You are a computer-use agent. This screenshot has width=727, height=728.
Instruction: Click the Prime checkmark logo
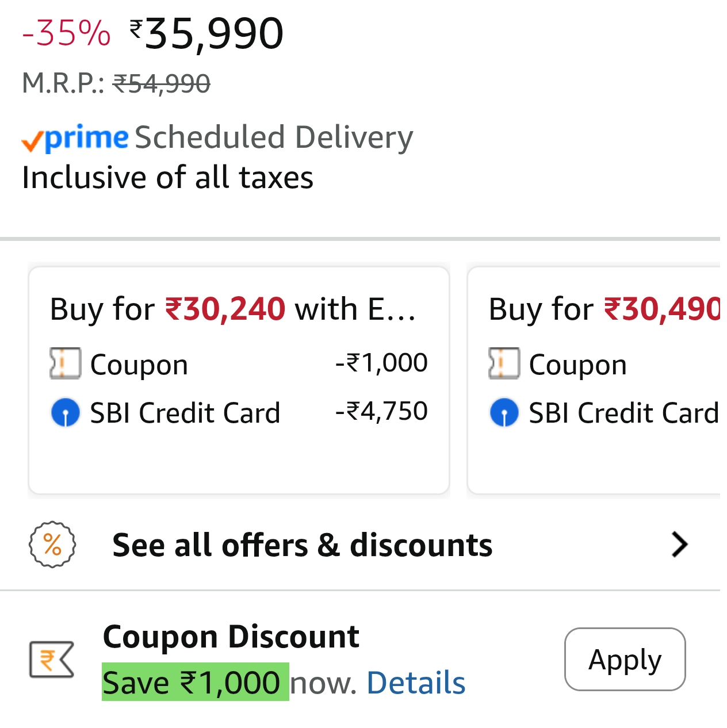pos(75,139)
